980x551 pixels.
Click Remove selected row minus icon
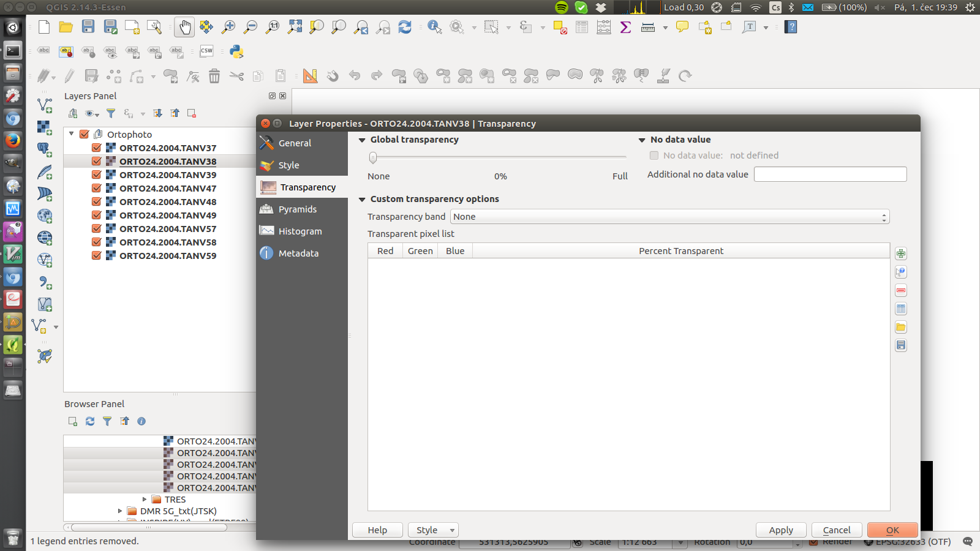901,291
